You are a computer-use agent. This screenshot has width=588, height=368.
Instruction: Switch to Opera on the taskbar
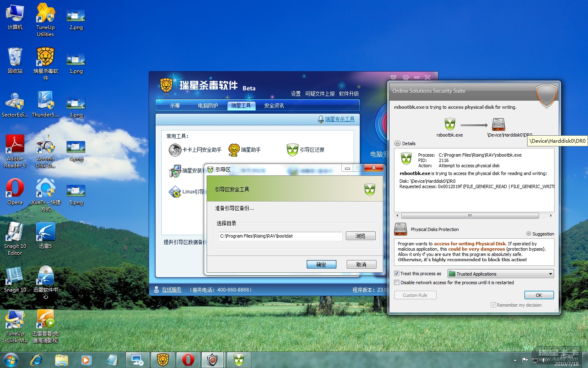click(188, 360)
